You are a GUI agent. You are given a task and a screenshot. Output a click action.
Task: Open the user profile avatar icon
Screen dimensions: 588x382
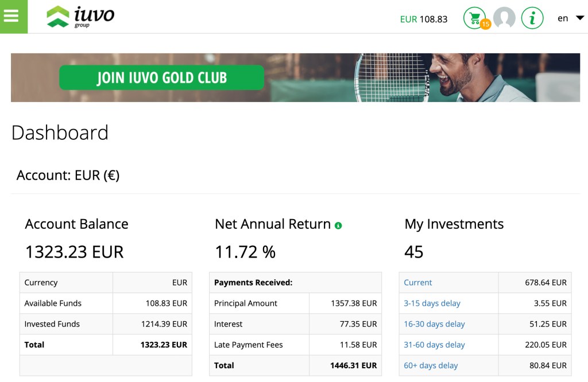pos(505,18)
